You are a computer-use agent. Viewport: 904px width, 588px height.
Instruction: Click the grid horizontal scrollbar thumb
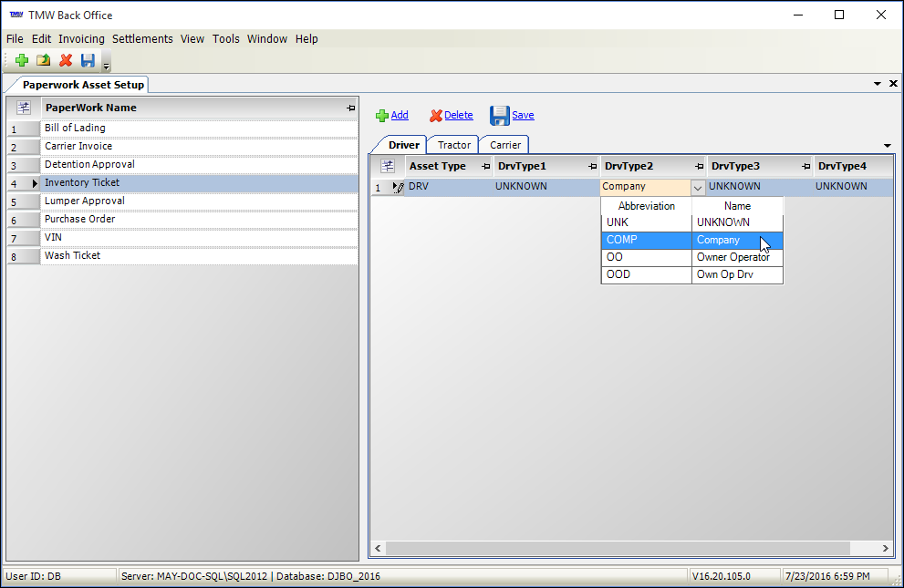(618, 548)
